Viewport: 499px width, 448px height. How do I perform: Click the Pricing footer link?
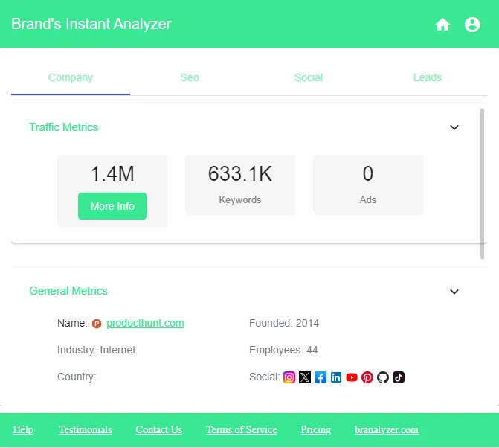point(316,429)
